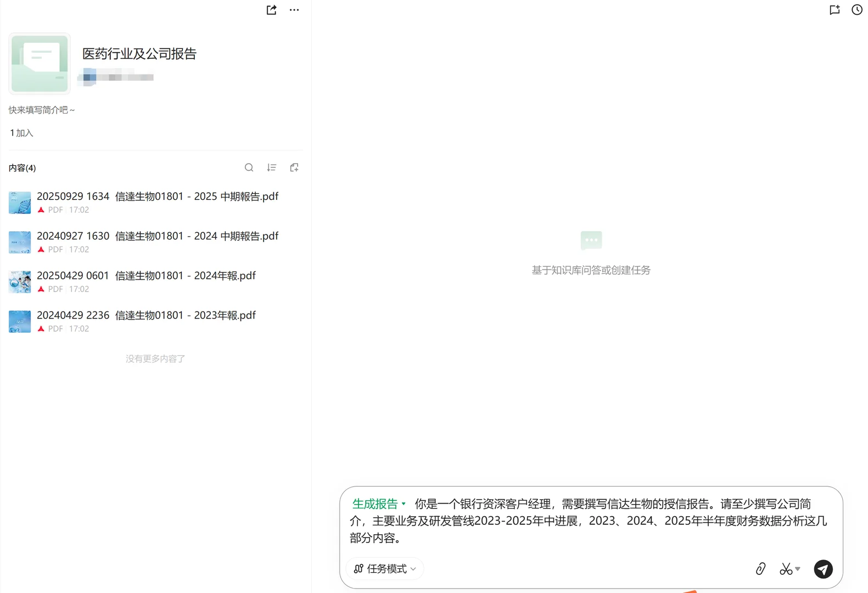Click the add content icon in list header
The width and height of the screenshot is (868, 593).
(x=294, y=167)
